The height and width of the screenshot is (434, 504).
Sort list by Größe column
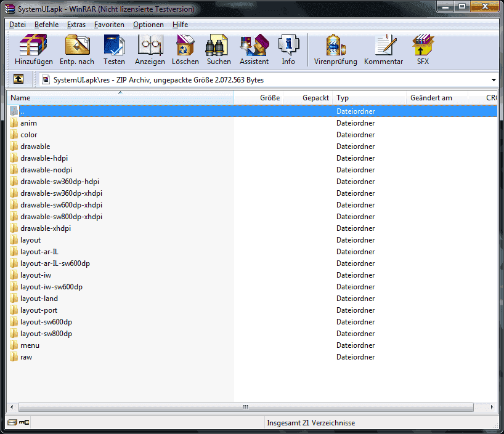(x=258, y=98)
